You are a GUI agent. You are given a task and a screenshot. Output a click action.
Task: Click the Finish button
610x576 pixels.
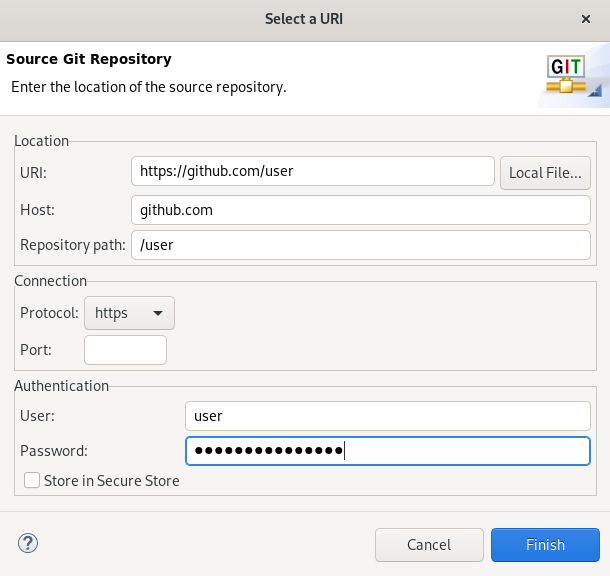pyautogui.click(x=545, y=545)
